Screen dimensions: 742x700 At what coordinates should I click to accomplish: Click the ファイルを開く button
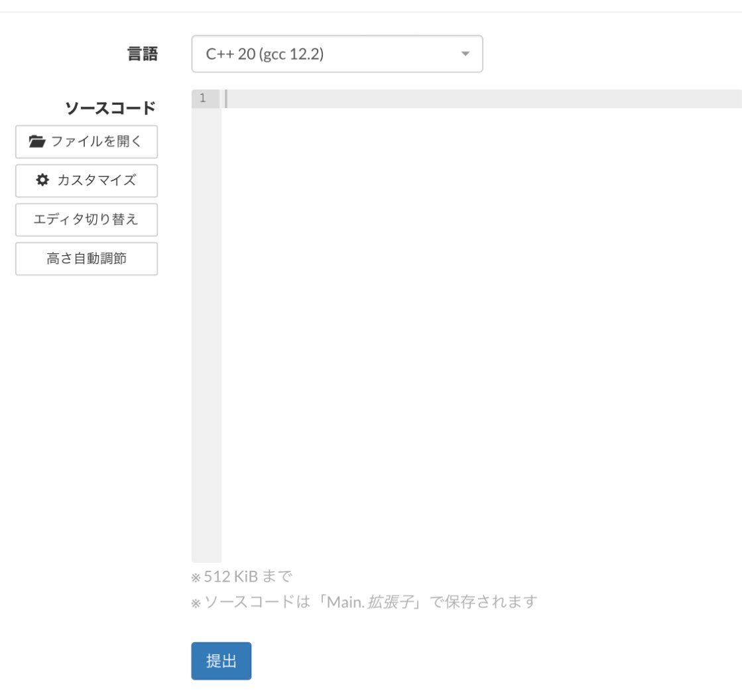[x=87, y=141]
